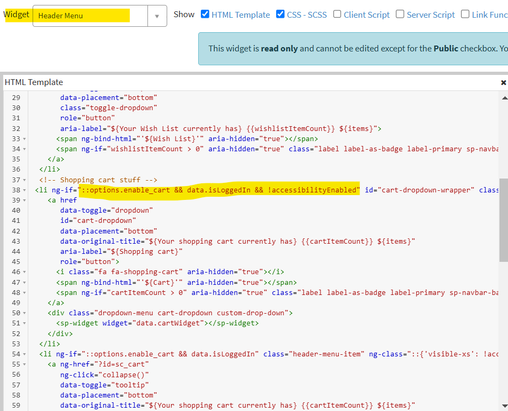
Task: Collapse code fold at line 37
Action: click(x=24, y=180)
